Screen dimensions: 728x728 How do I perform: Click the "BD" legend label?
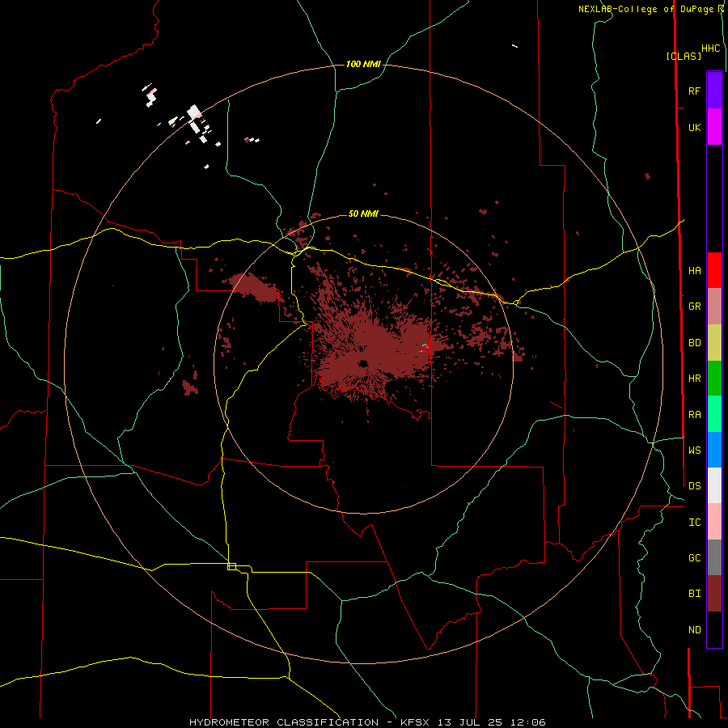coord(694,343)
